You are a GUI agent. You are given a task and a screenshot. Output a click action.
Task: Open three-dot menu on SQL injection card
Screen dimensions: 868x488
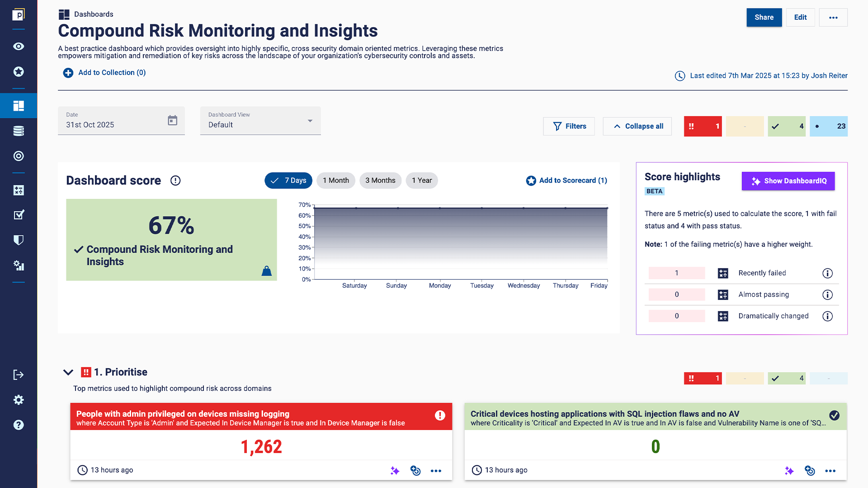[830, 470]
